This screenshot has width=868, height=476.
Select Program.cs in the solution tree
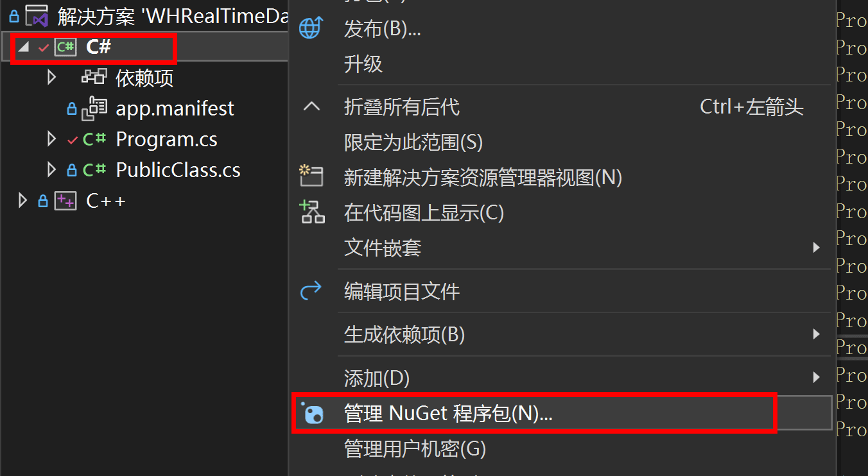pyautogui.click(x=166, y=139)
